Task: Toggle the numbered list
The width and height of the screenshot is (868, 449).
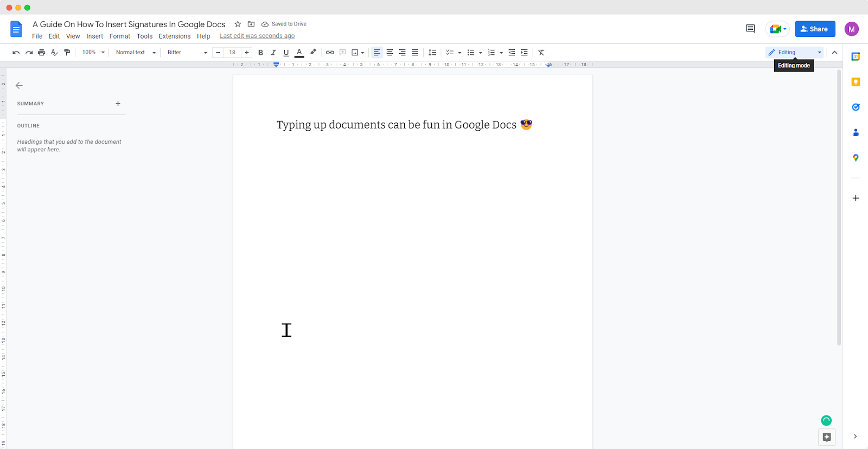Action: click(x=492, y=53)
